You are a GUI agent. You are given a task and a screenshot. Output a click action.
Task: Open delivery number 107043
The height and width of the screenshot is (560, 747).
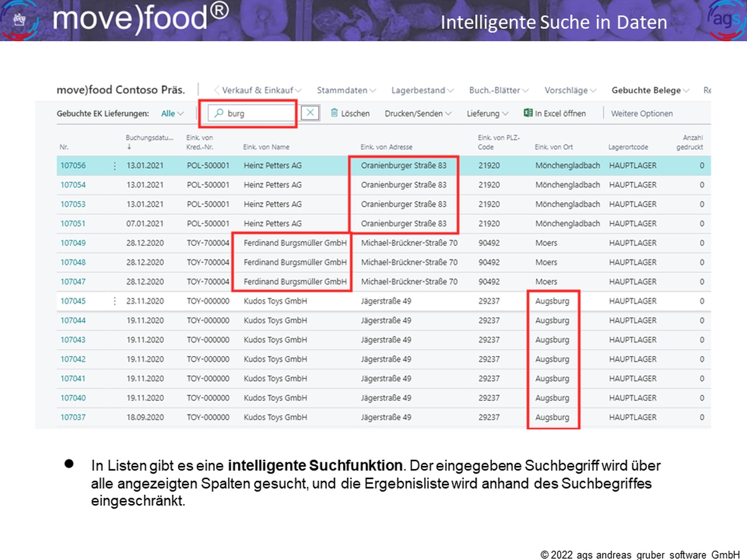point(73,340)
